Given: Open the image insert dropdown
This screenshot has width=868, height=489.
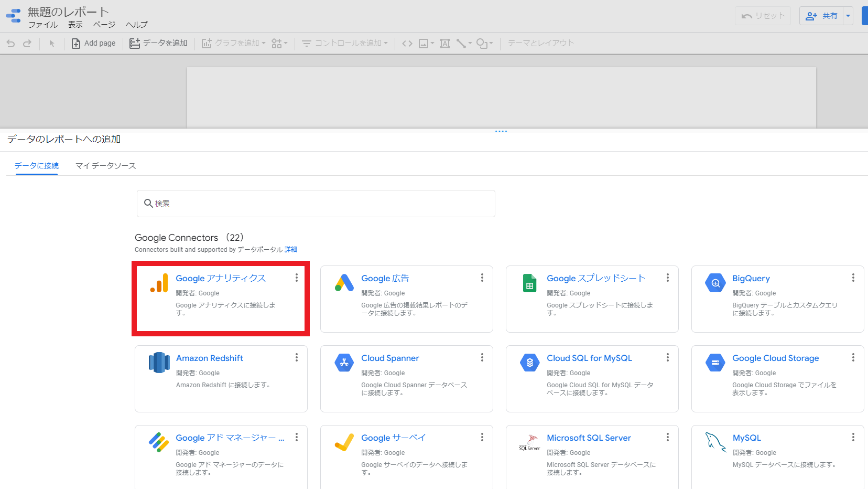Looking at the screenshot, I should pyautogui.click(x=426, y=44).
